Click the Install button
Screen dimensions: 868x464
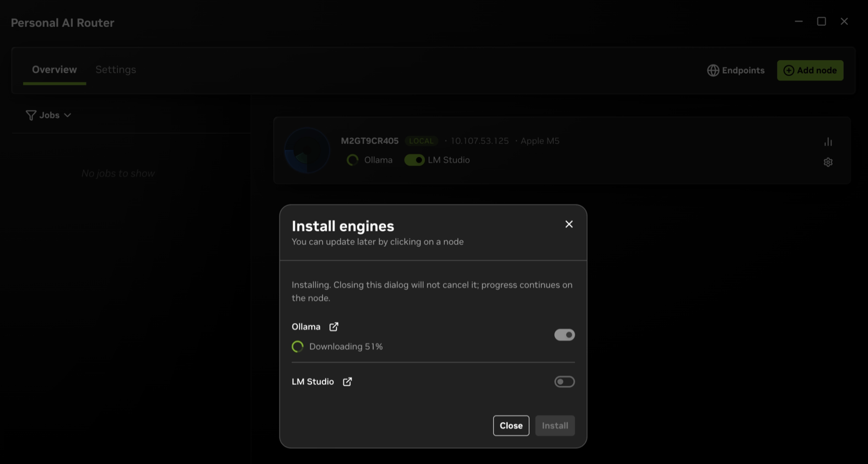point(555,425)
